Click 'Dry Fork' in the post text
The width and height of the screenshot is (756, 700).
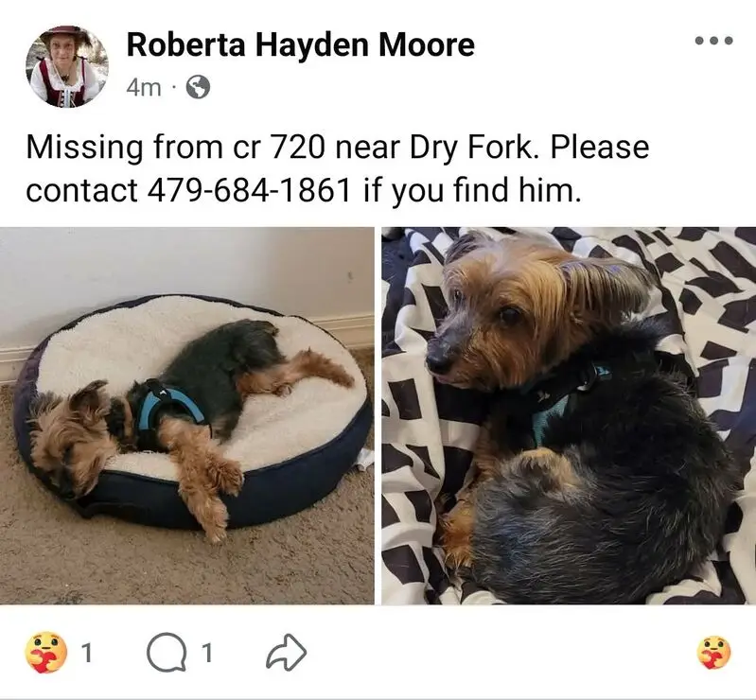(473, 148)
